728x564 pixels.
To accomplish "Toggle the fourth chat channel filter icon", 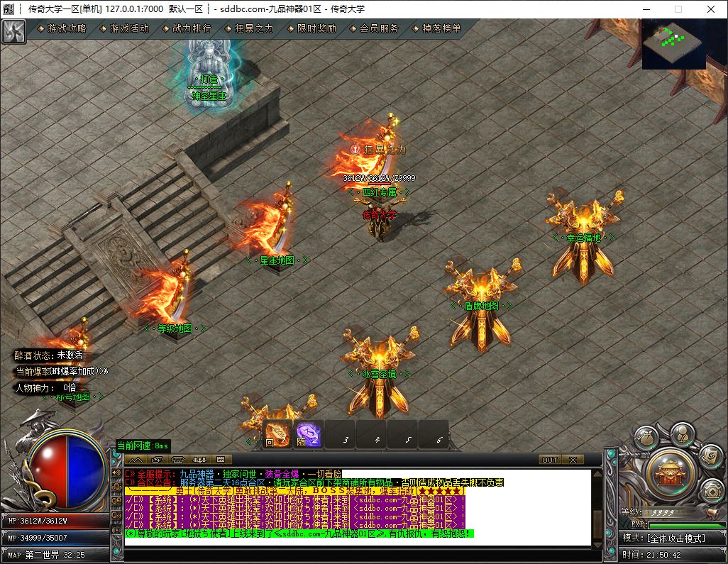I will tap(116, 515).
